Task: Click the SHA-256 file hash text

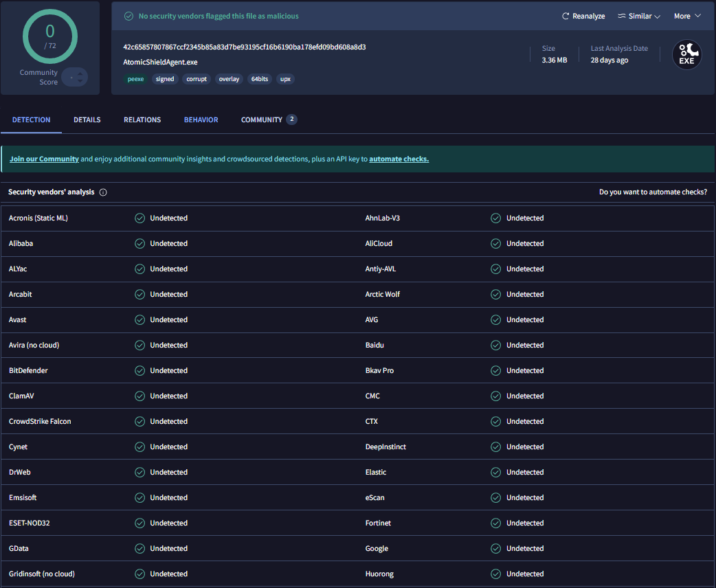Action: 245,47
